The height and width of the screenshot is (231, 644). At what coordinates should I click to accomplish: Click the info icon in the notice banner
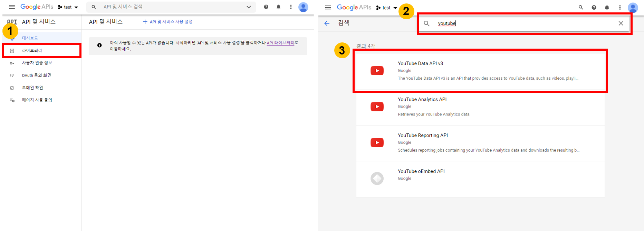[99, 45]
